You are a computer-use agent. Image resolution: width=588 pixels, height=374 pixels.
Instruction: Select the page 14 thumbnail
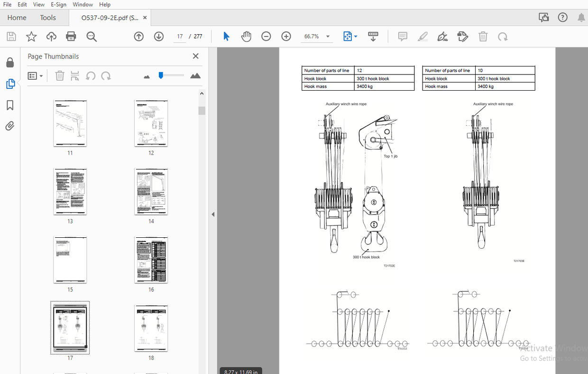151,191
